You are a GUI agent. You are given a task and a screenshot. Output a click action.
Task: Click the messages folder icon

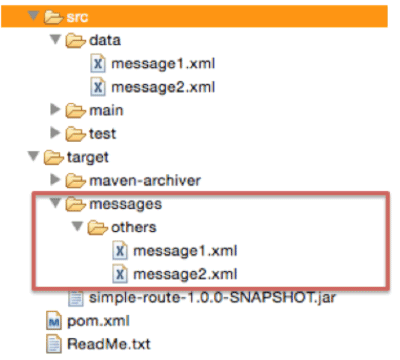[x=75, y=204]
